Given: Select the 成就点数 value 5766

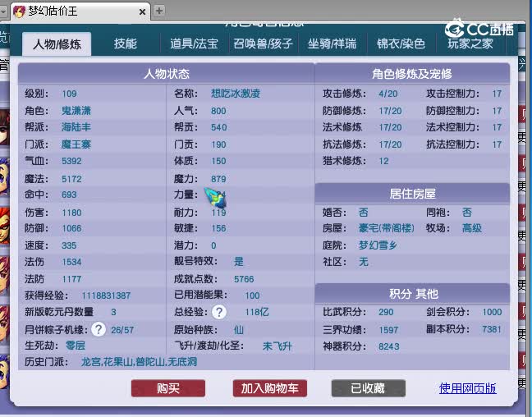Looking at the screenshot, I should [x=244, y=279].
